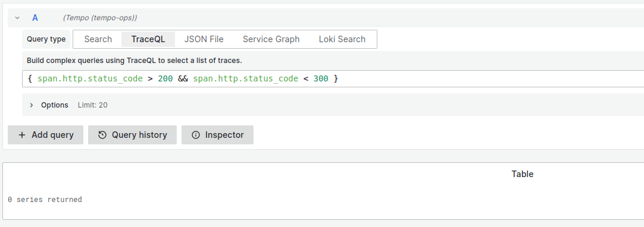Viewport: 644px width, 227px height.
Task: Click the Build complex queries help text
Action: [135, 61]
